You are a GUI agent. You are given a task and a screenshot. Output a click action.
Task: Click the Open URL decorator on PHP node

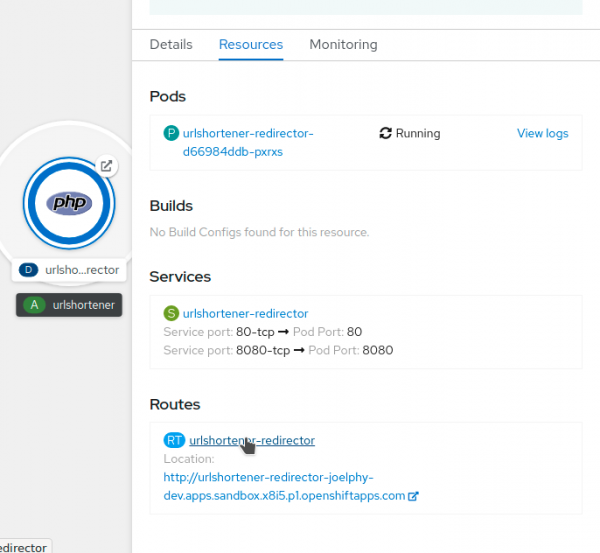(x=107, y=166)
